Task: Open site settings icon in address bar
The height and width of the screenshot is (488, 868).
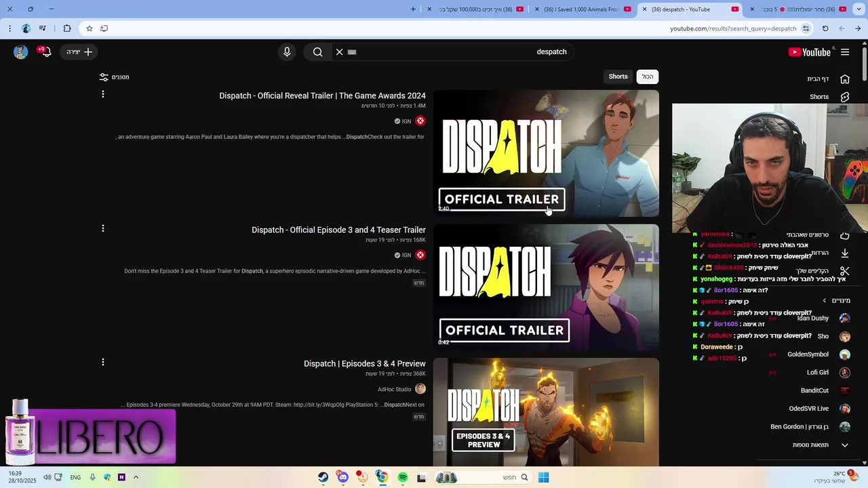Action: pyautogui.click(x=806, y=28)
